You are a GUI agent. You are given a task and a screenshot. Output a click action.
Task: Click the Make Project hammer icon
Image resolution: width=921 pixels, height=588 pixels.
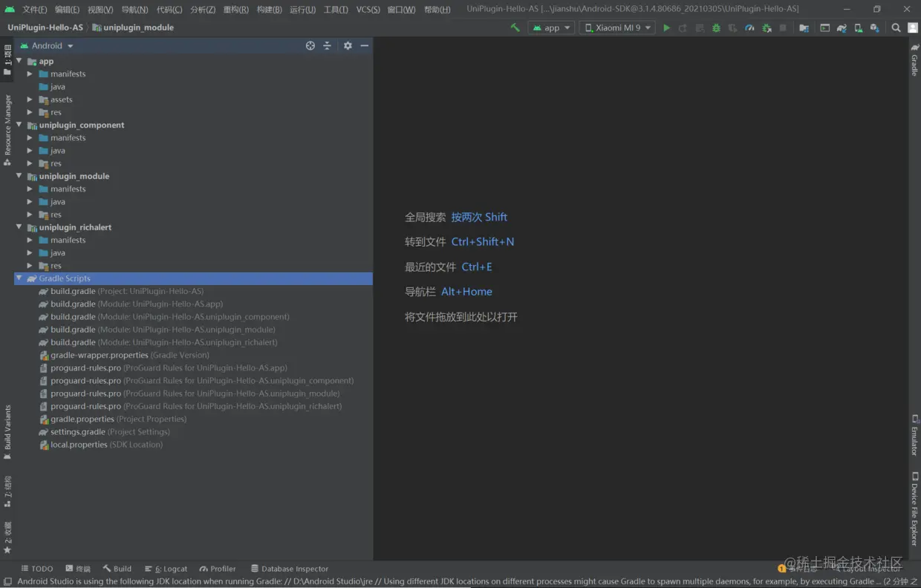[515, 27]
